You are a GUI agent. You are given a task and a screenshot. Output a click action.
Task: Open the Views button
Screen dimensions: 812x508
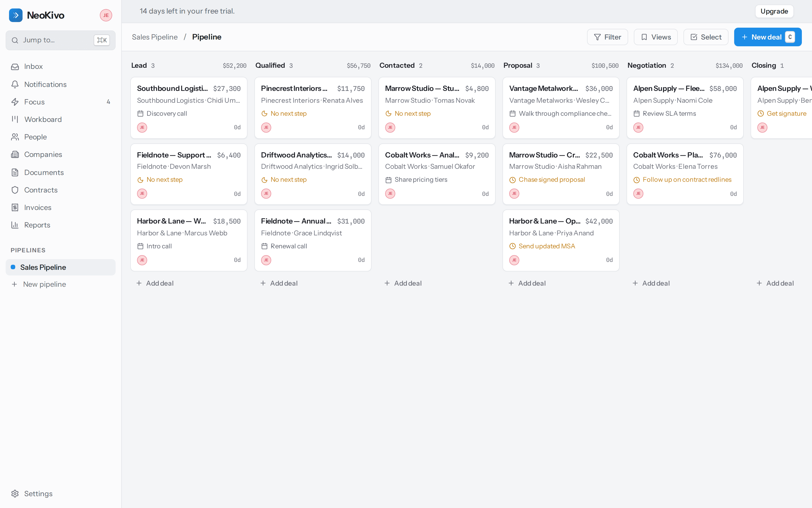tap(656, 37)
